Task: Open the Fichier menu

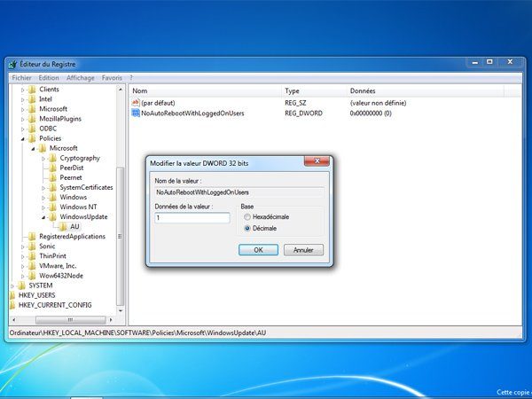Action: pyautogui.click(x=21, y=78)
